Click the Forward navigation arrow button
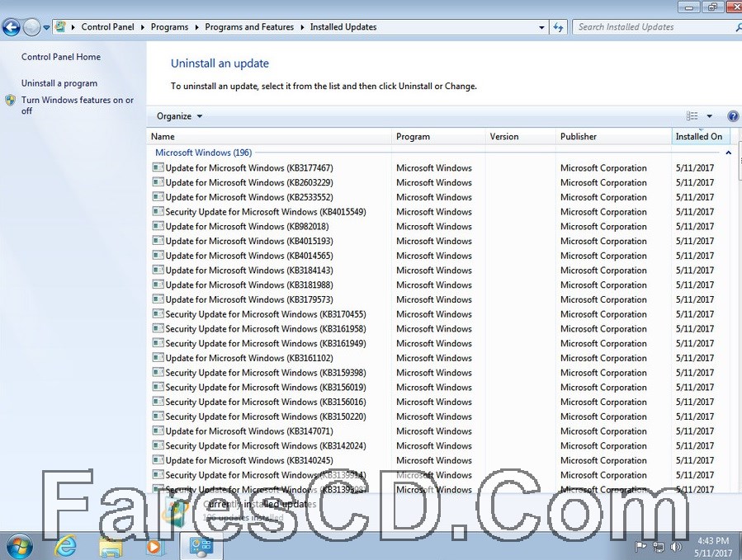The width and height of the screenshot is (742, 560). click(x=31, y=27)
